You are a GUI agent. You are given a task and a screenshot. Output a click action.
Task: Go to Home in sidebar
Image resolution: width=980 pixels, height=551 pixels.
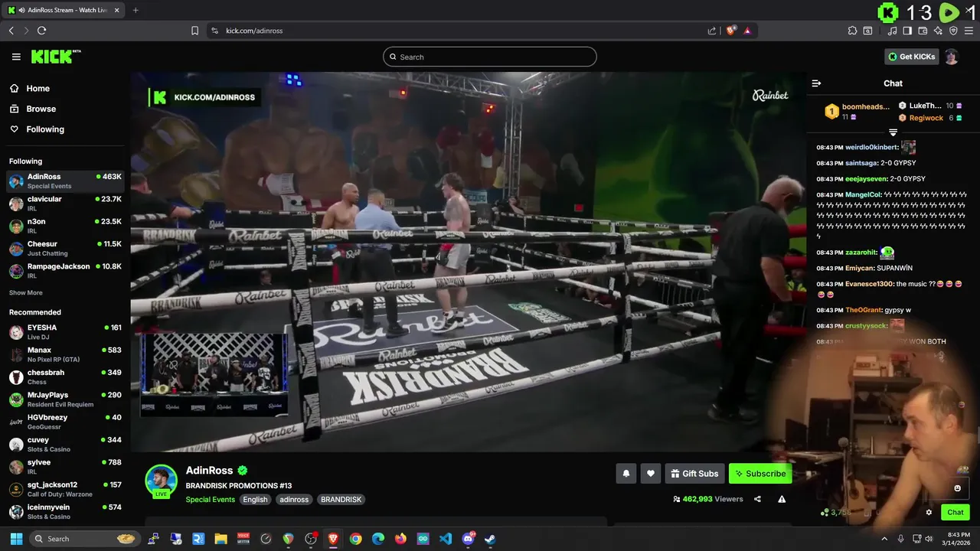click(38, 88)
